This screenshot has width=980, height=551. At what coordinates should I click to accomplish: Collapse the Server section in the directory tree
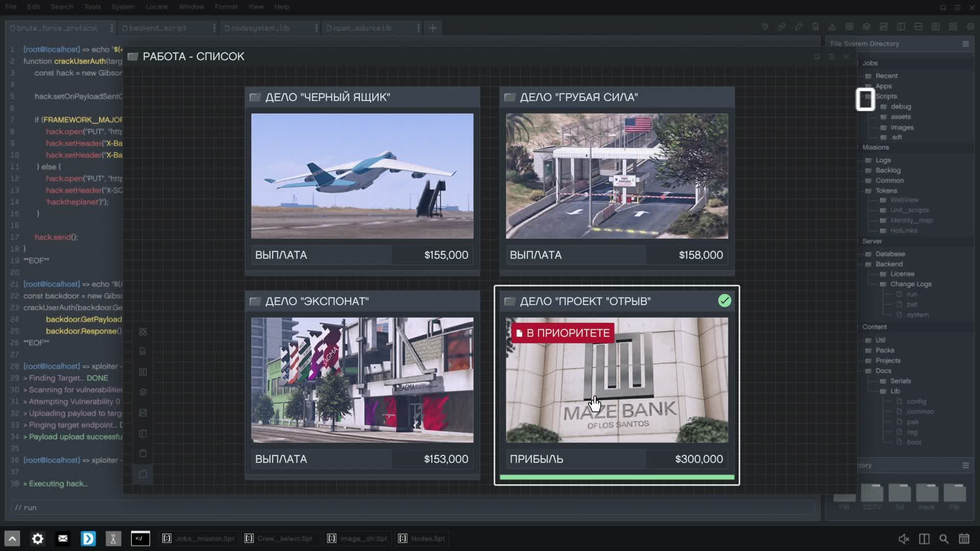tap(872, 241)
